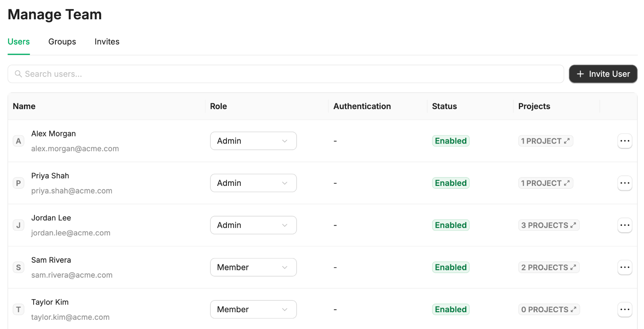The image size is (644, 329).
Task: Switch to the Invites tab
Action: [x=107, y=42]
